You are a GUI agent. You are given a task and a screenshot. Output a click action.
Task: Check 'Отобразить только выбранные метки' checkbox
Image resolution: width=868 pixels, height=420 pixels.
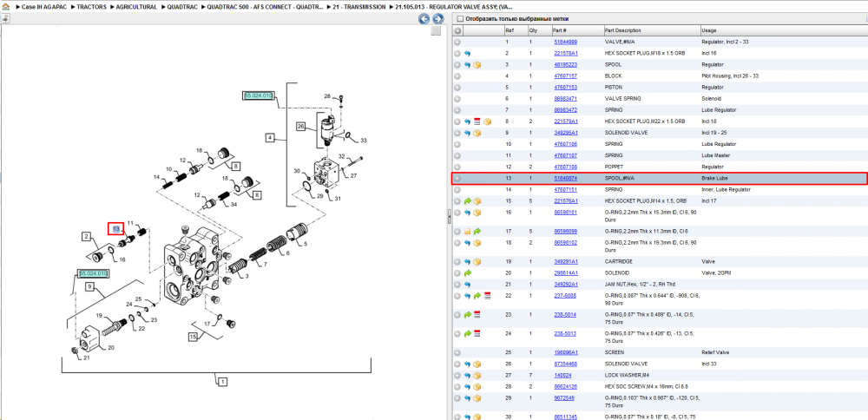pyautogui.click(x=459, y=19)
